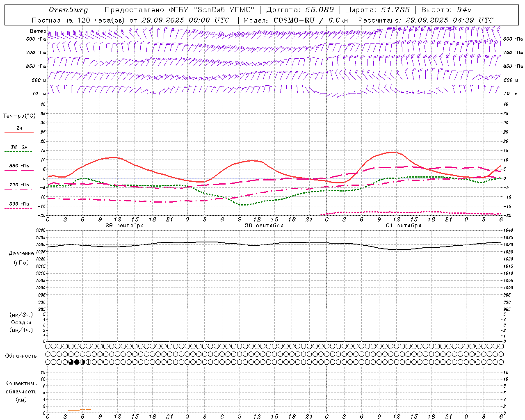Click the "01 октября" date label
The image size is (525, 420).
404,226
